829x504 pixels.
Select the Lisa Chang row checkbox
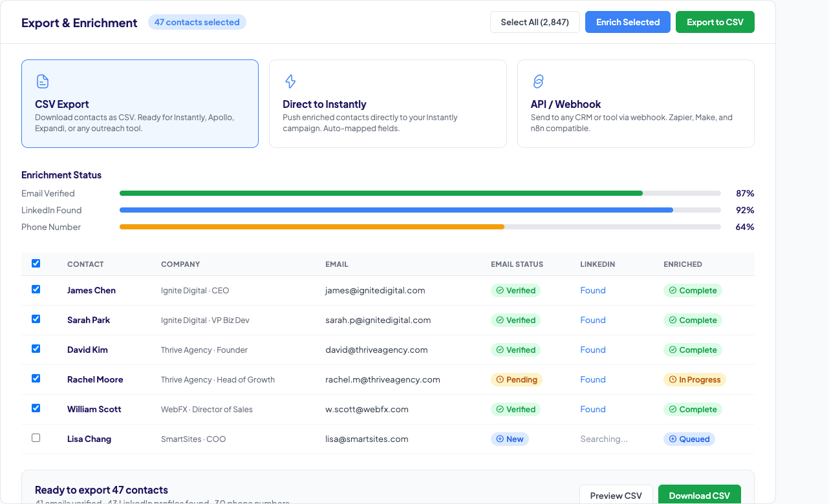tap(36, 437)
